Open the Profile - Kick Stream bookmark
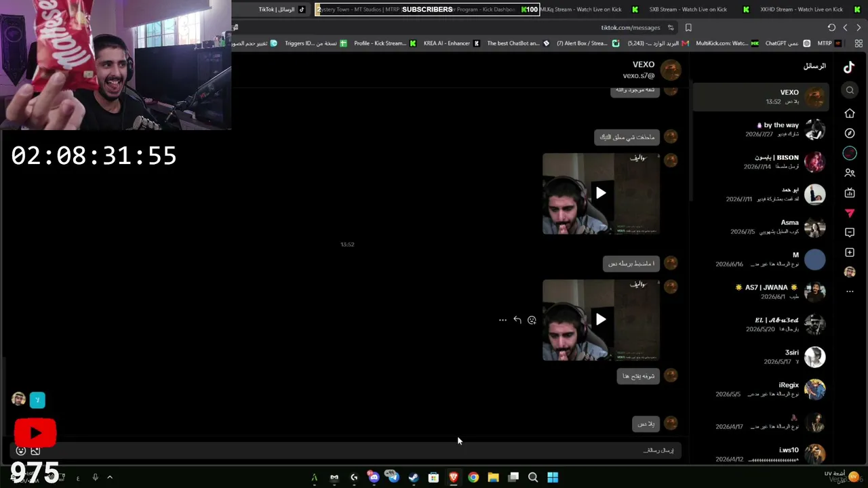This screenshot has height=488, width=868. (384, 43)
